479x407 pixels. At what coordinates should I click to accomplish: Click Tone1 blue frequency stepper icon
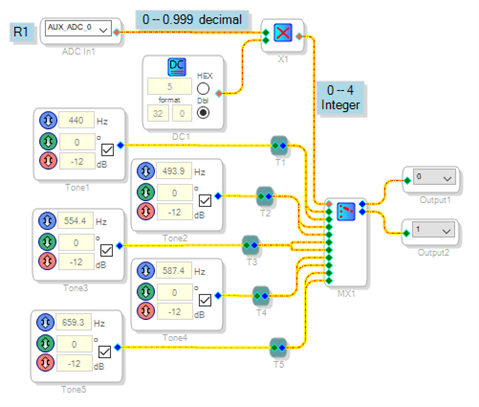tap(48, 120)
